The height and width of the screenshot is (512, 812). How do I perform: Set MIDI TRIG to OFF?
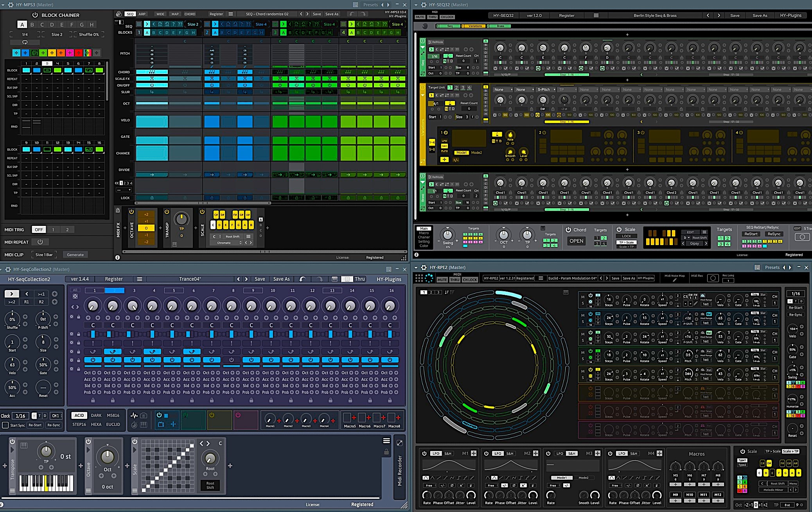[x=39, y=230]
